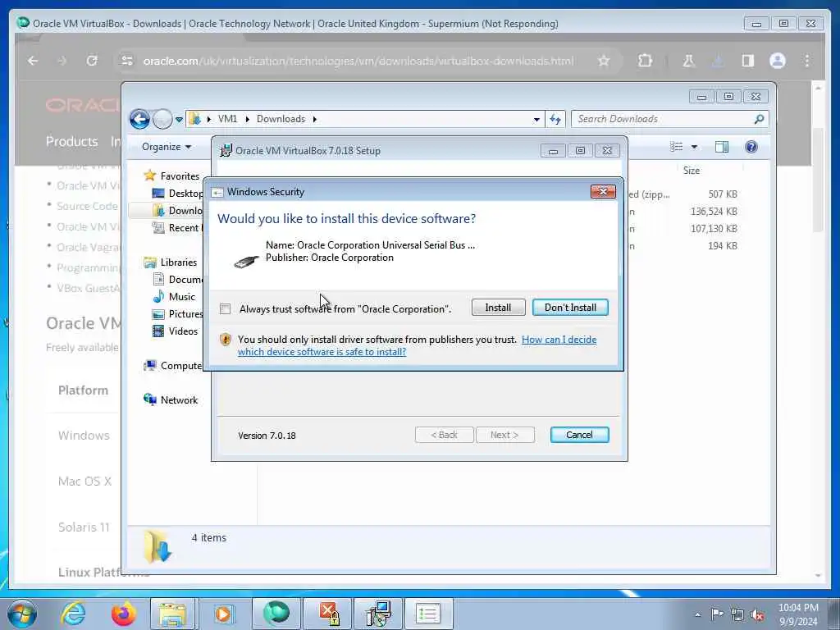Viewport: 840px width, 630px height.
Task: Go back in the browser
Action: pyautogui.click(x=33, y=61)
